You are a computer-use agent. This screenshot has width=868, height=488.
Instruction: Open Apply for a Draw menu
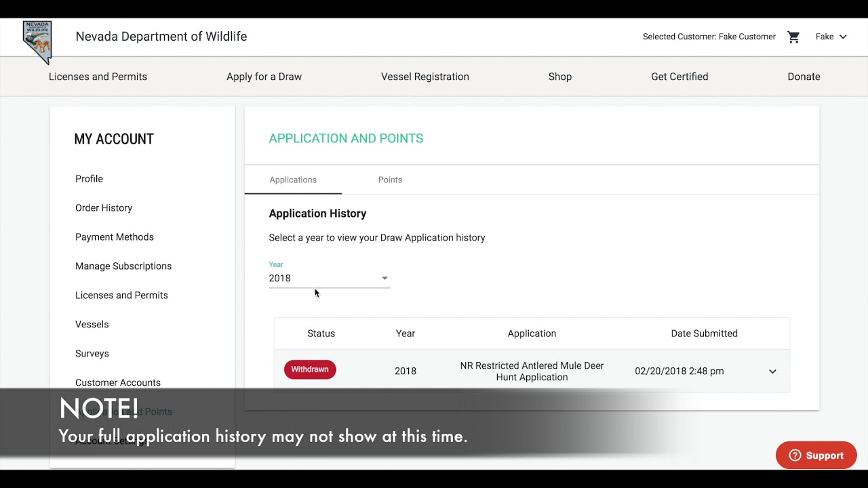point(264,77)
